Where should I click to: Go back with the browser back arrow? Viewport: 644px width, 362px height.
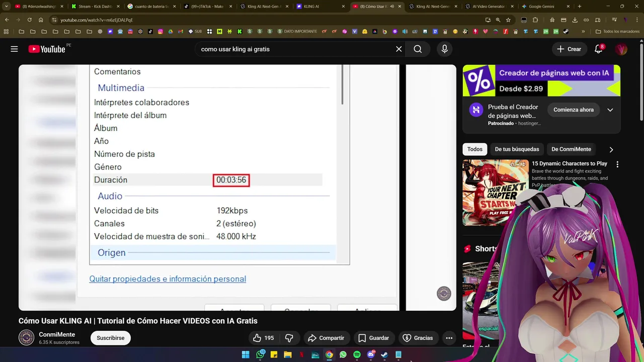(x=7, y=20)
